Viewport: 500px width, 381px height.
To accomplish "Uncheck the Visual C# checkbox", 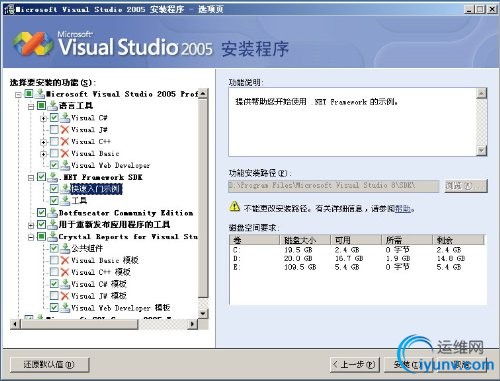I will tap(54, 118).
